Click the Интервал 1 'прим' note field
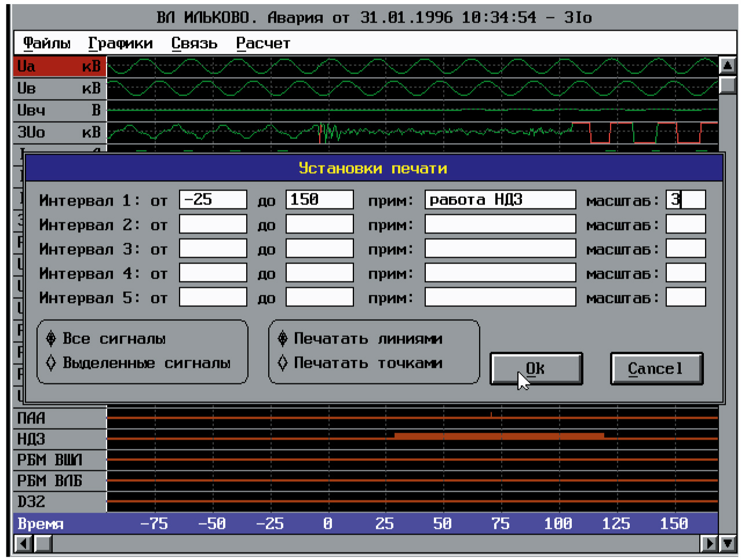The height and width of the screenshot is (560, 741). 500,200
